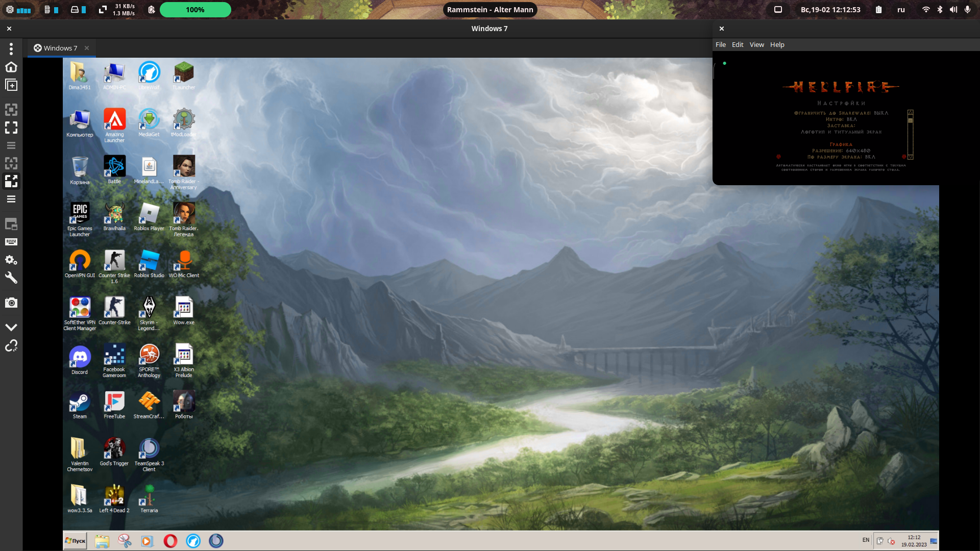Select the Battle.net desktop icon
The width and height of the screenshot is (980, 551).
click(114, 169)
